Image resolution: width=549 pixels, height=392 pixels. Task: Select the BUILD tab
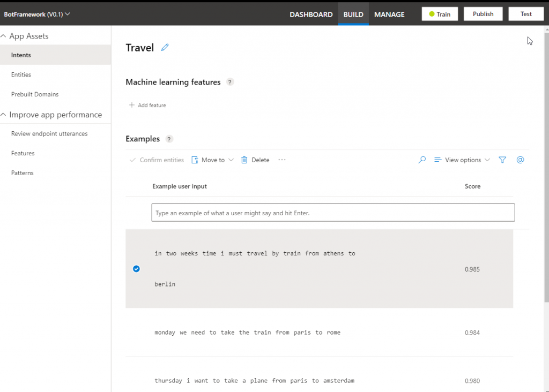[353, 14]
